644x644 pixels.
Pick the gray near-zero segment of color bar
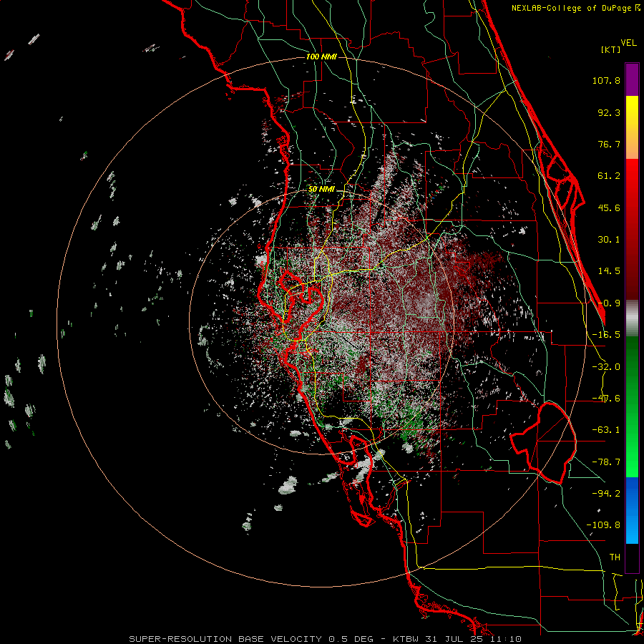632,318
